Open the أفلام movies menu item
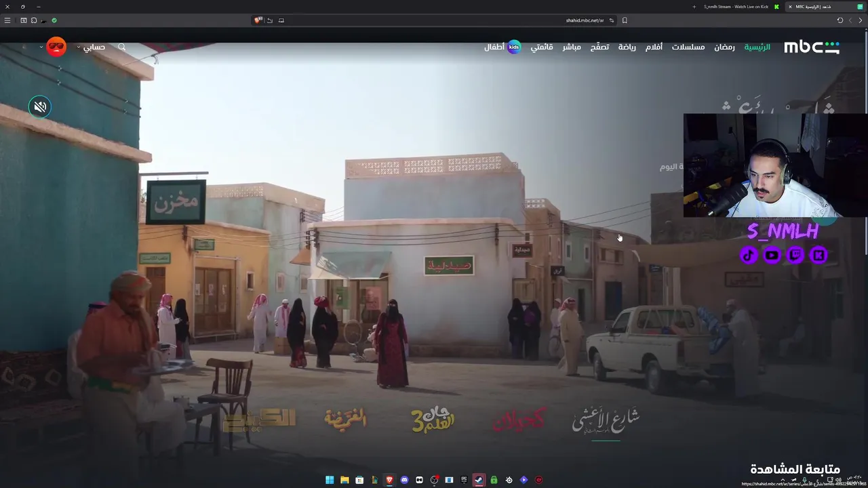 [x=654, y=47]
